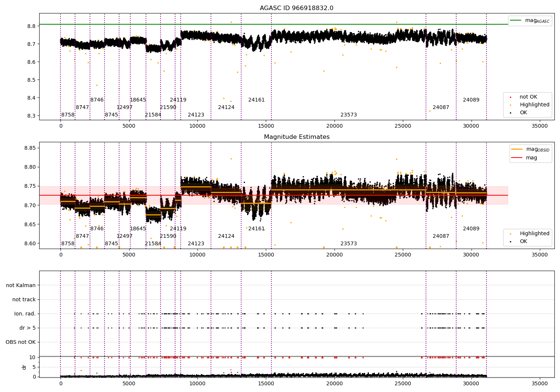This screenshot has width=560, height=392.
Task: Click the orange mag OBSID legend line
Action: pos(517,149)
